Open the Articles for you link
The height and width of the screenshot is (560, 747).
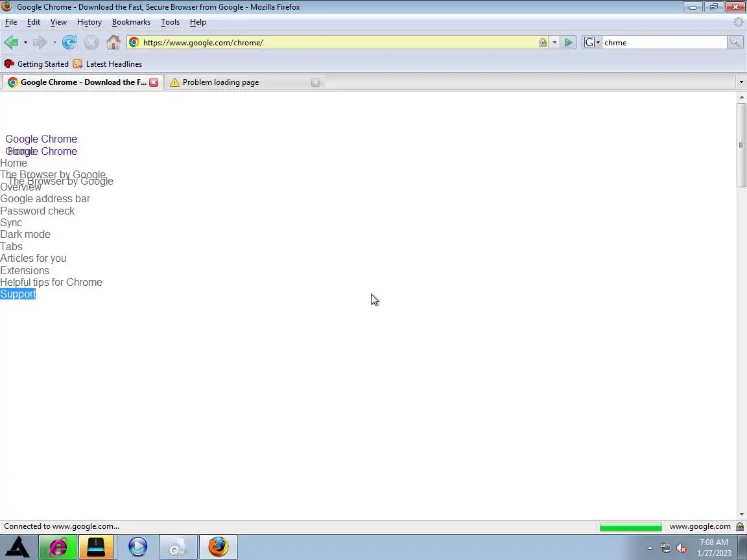click(33, 258)
